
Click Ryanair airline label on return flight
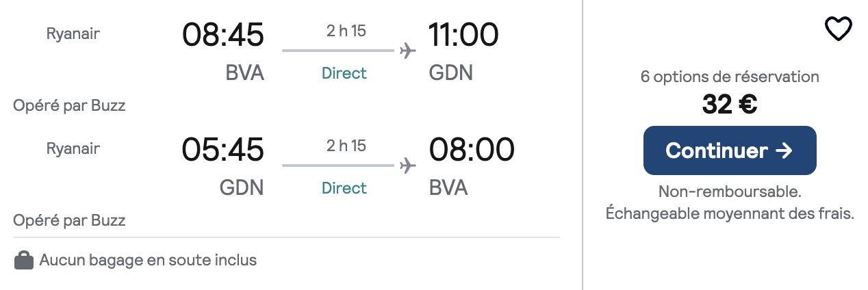73,148
